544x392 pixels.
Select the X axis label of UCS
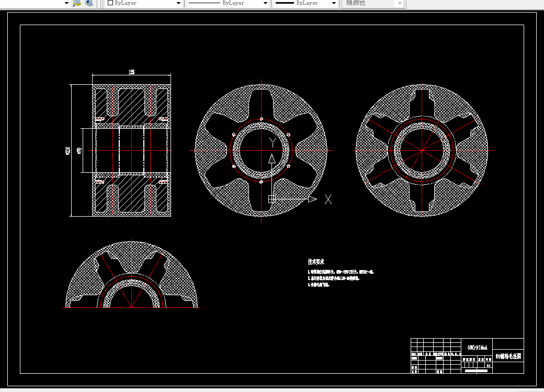[x=328, y=199]
